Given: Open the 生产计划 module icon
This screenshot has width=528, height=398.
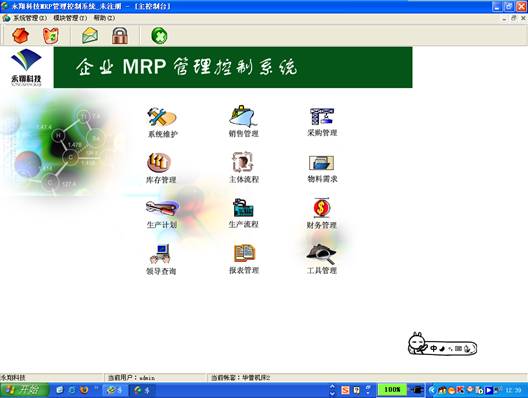Looking at the screenshot, I should [x=162, y=207].
